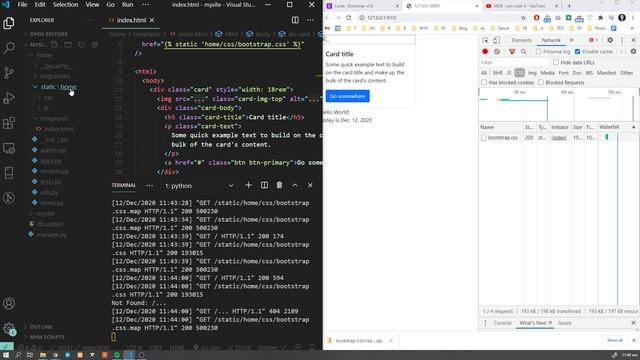Clear the network log
The height and width of the screenshot is (360, 640).
[497, 51]
